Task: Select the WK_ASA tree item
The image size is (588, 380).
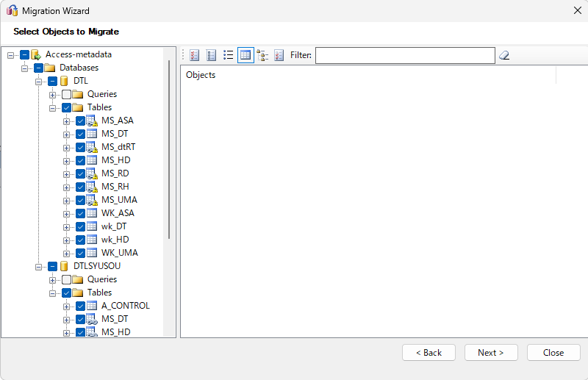Action: click(x=118, y=213)
